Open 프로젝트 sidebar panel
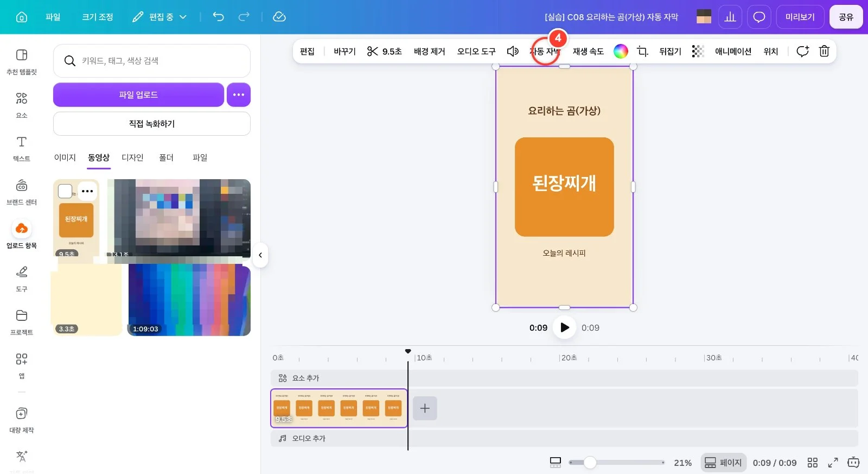This screenshot has height=474, width=868. coord(22,323)
